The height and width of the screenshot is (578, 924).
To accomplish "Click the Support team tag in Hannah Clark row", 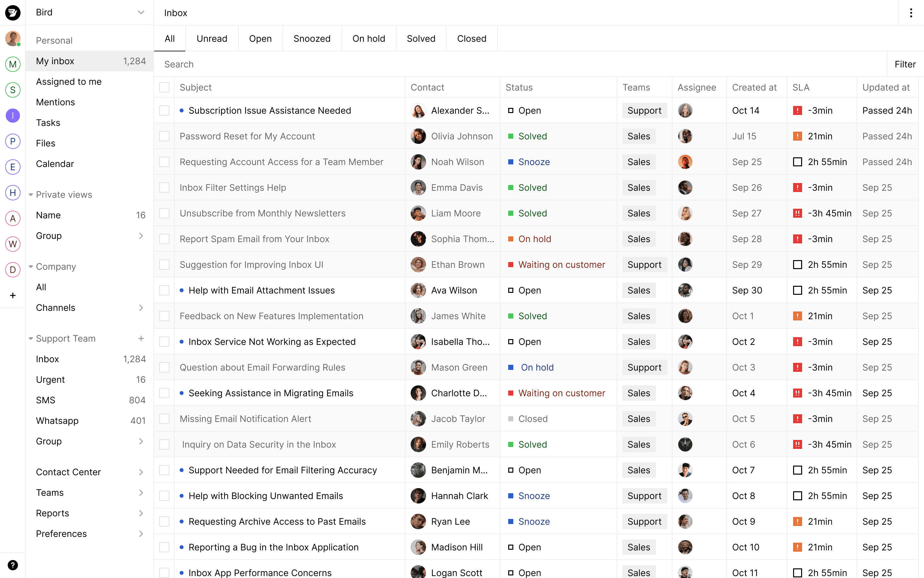I will (x=644, y=496).
